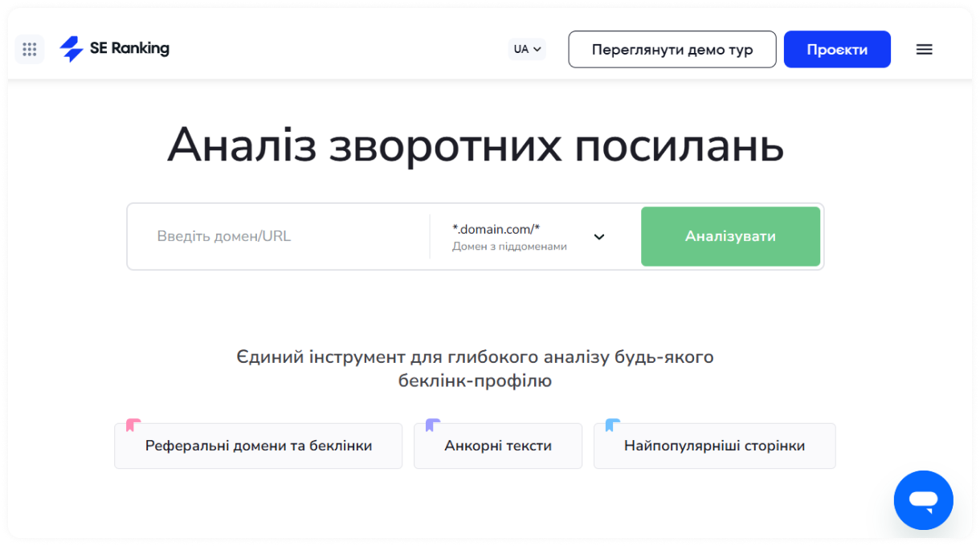Select the Анкорні тексти tab
This screenshot has height=546, width=980.
(x=498, y=446)
